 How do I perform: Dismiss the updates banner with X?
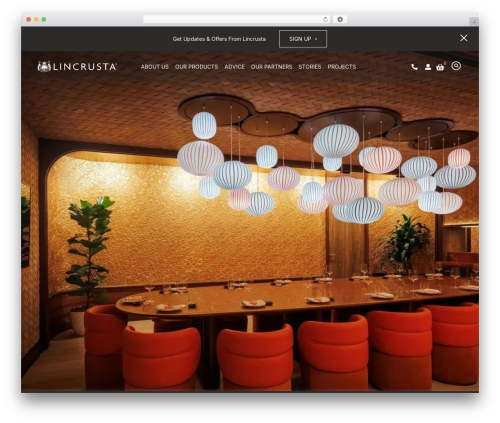(x=464, y=38)
